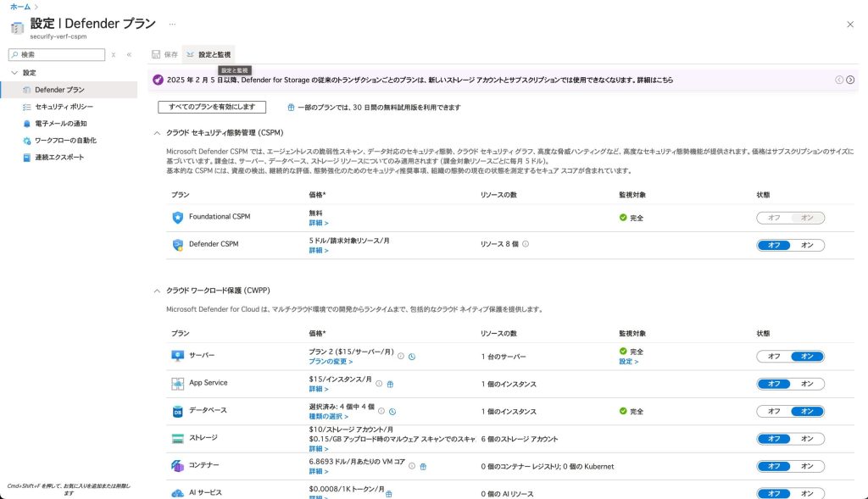Click the clock icon in the Servers price row

[412, 357]
